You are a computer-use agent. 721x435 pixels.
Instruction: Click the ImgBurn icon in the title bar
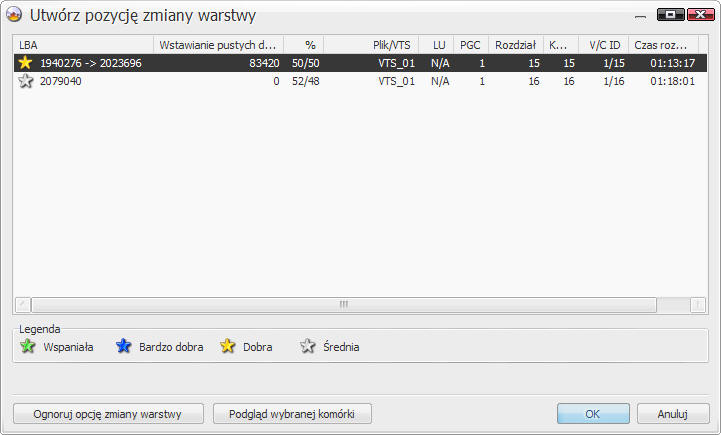coord(14,14)
